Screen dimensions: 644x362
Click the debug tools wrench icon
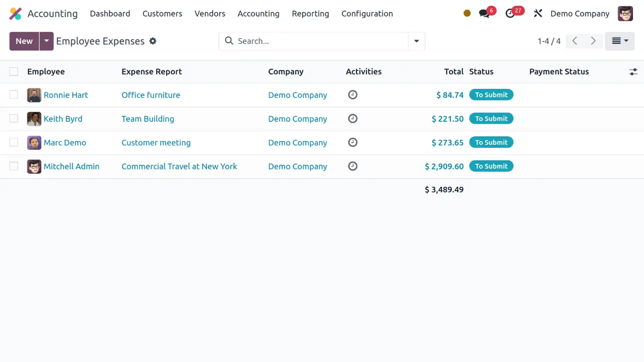538,13
